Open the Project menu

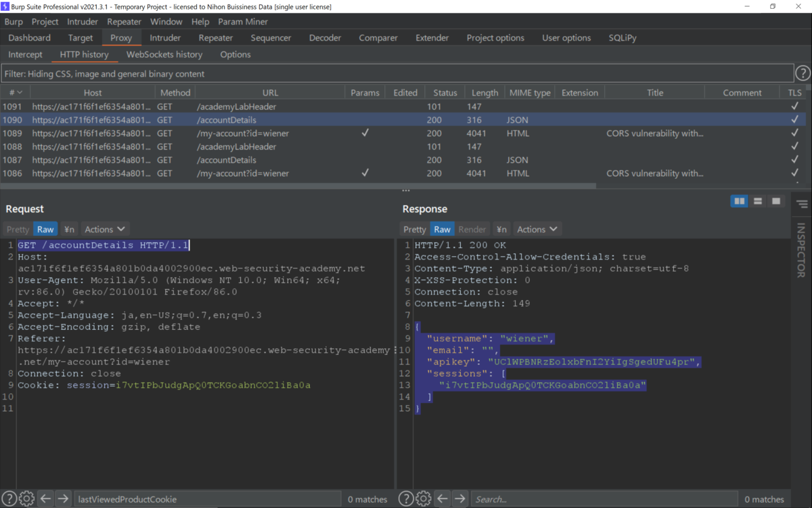tap(45, 22)
